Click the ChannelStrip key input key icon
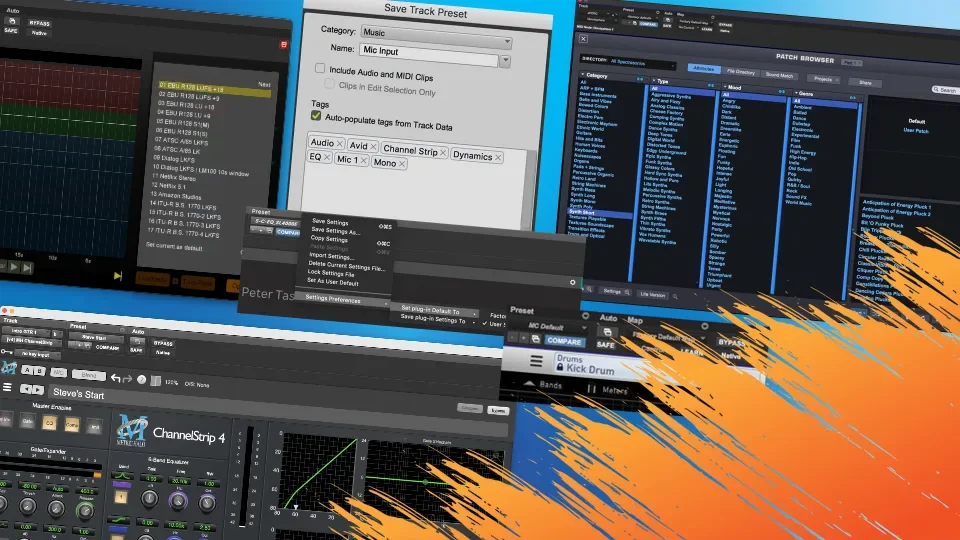 tap(7, 352)
